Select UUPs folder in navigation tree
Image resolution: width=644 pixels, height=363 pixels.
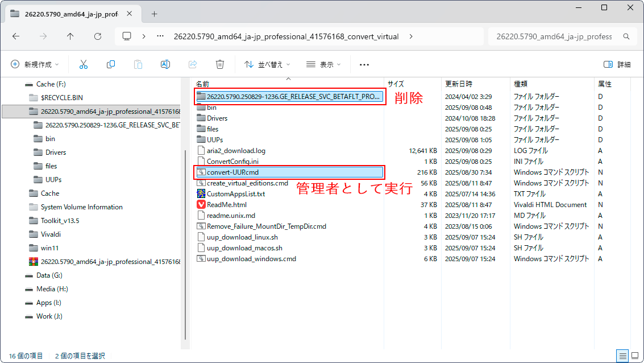pyautogui.click(x=53, y=180)
